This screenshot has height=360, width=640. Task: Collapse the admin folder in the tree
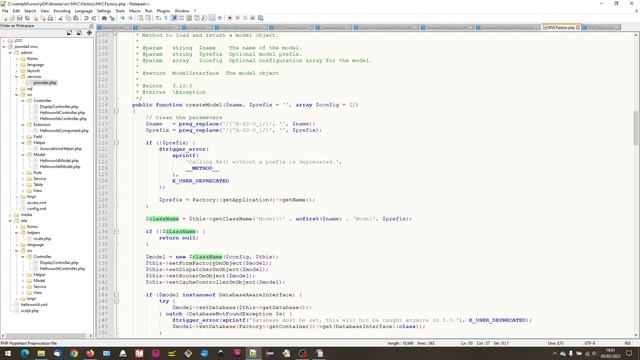(10, 53)
